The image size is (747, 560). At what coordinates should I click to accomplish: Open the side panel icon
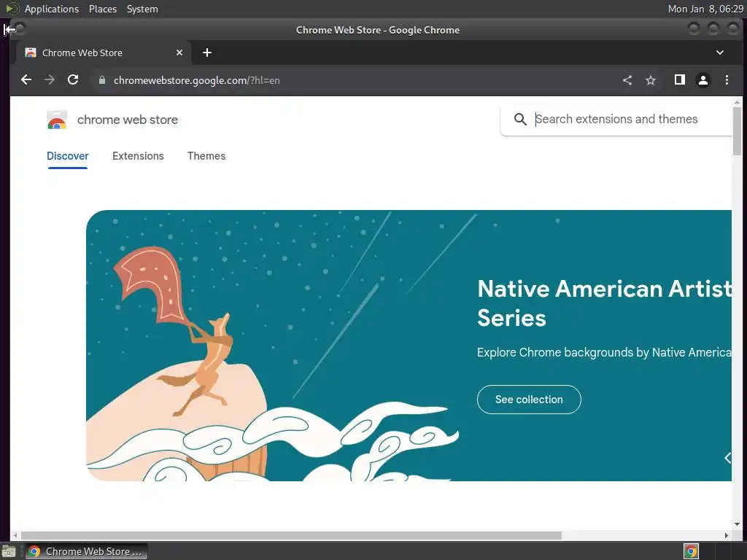[x=680, y=80]
